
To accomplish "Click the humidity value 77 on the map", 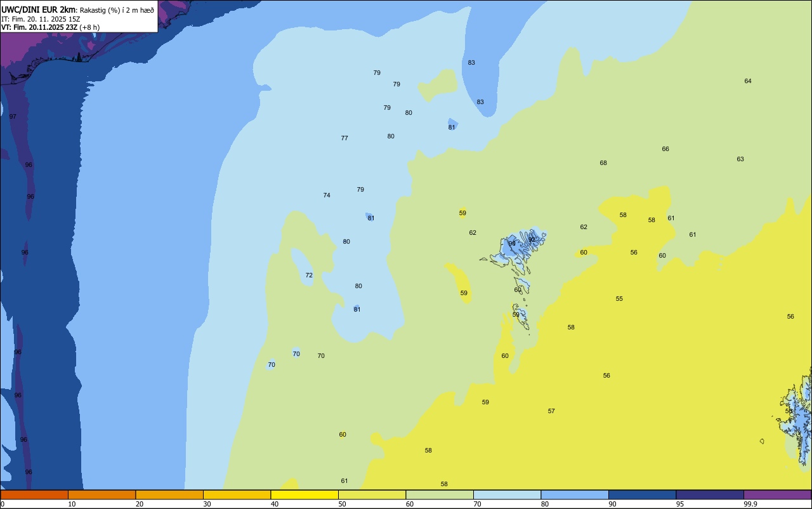I will tap(344, 138).
